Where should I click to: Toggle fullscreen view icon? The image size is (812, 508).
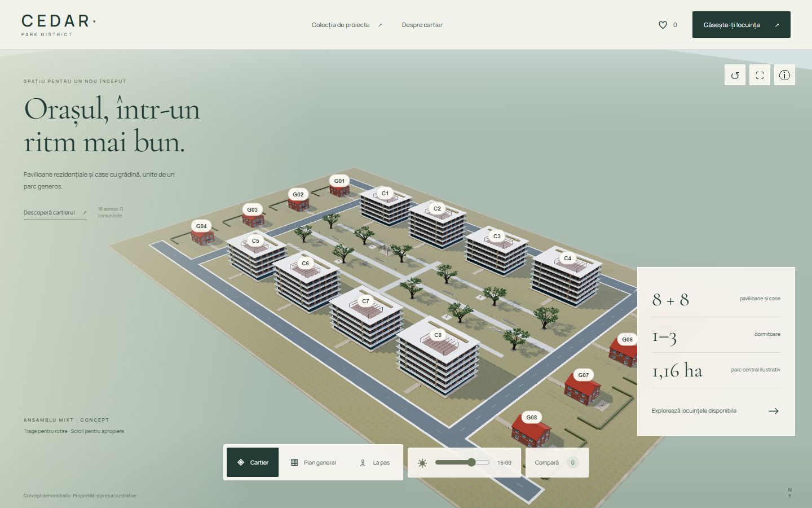[x=760, y=75]
